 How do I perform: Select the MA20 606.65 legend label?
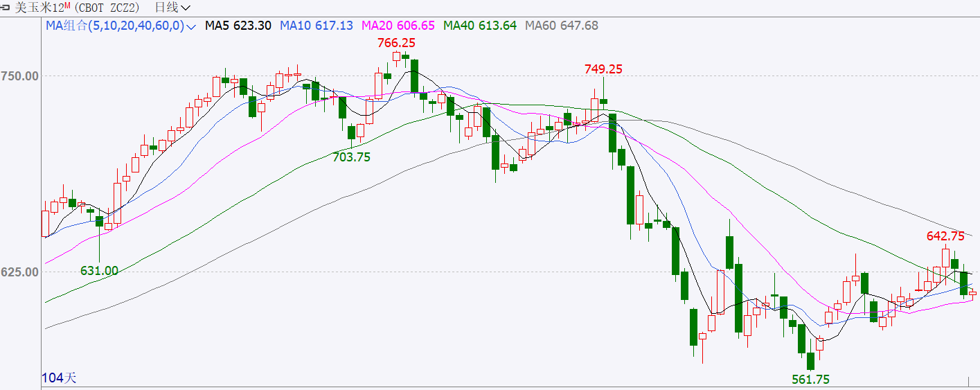point(398,26)
